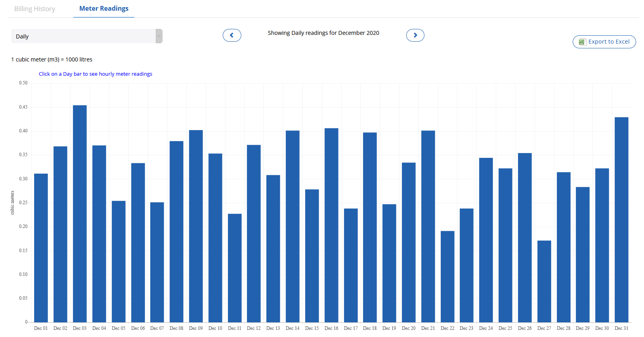
Task: Open the Daily interval dropdown
Action: (83, 36)
